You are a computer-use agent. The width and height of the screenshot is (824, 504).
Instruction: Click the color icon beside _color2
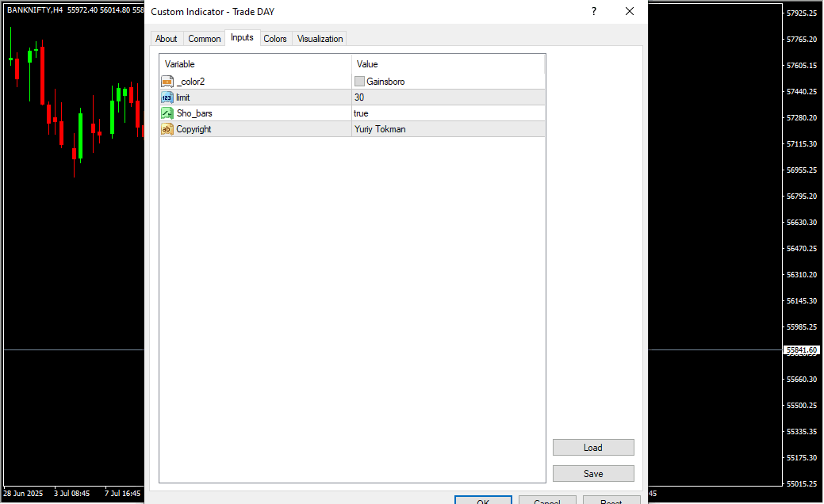[167, 82]
